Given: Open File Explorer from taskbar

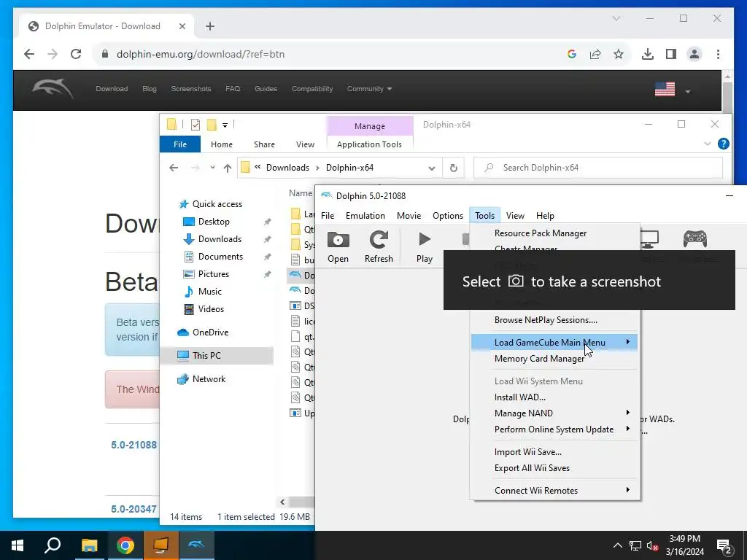Looking at the screenshot, I should 89,545.
